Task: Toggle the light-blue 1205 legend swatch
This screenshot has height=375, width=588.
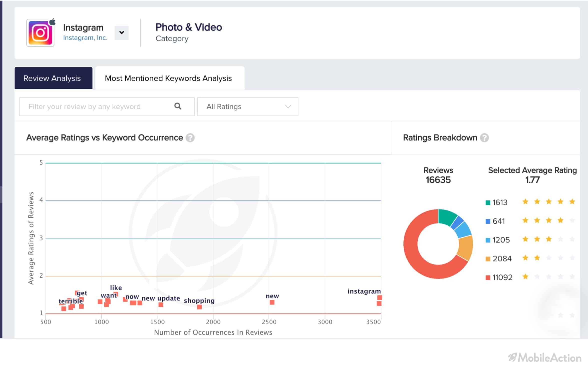Action: (x=488, y=240)
